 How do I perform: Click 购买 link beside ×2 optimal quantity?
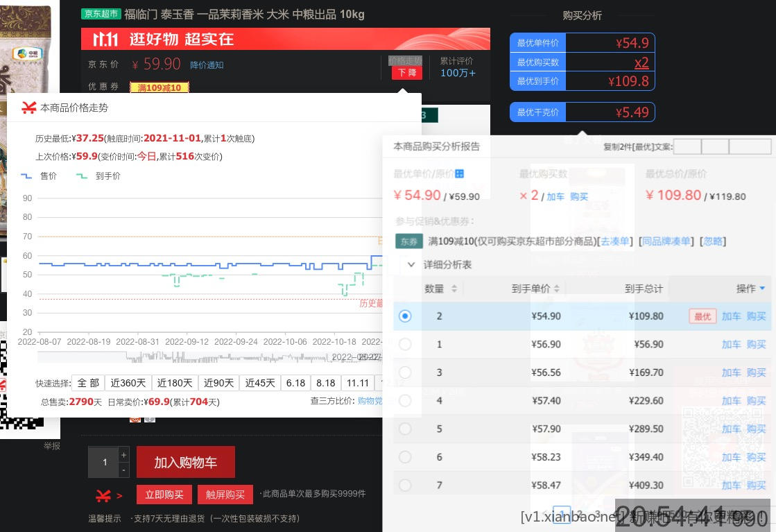[579, 196]
